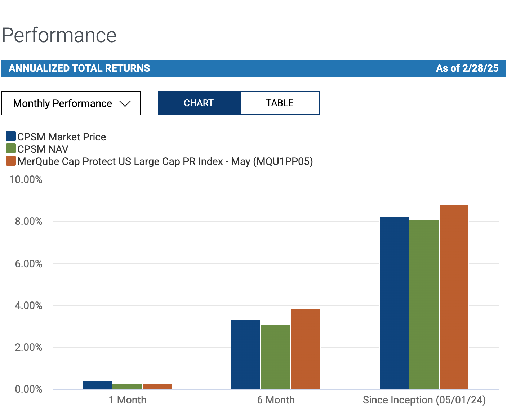Switch to the TABLE tab
This screenshot has height=420, width=516.
pyautogui.click(x=280, y=103)
